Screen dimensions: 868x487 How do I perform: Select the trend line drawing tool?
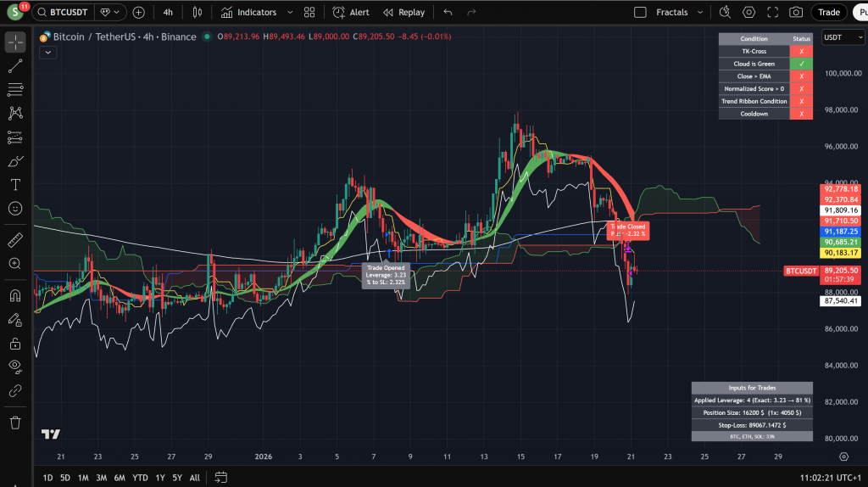[x=15, y=66]
